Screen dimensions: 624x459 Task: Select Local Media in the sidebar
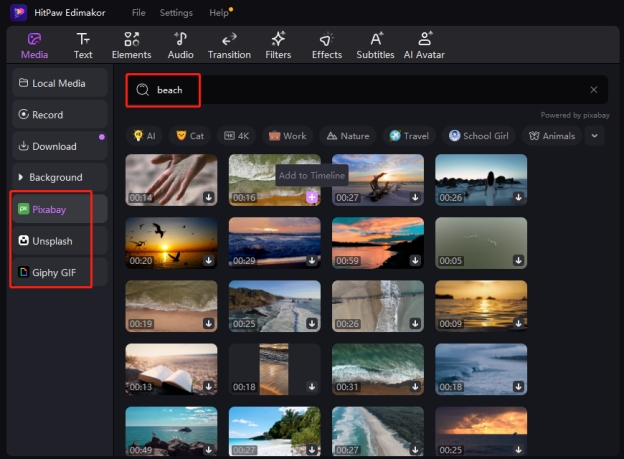60,83
